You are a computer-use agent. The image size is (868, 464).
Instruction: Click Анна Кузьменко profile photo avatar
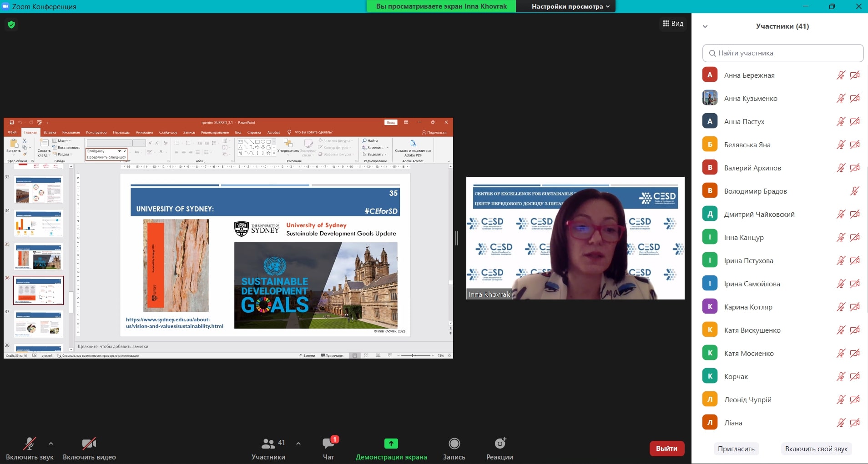pyautogui.click(x=710, y=98)
